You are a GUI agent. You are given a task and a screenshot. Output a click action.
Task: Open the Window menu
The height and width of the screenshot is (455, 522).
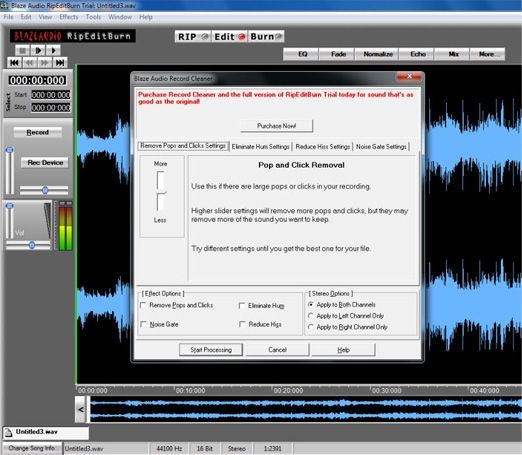(x=120, y=17)
